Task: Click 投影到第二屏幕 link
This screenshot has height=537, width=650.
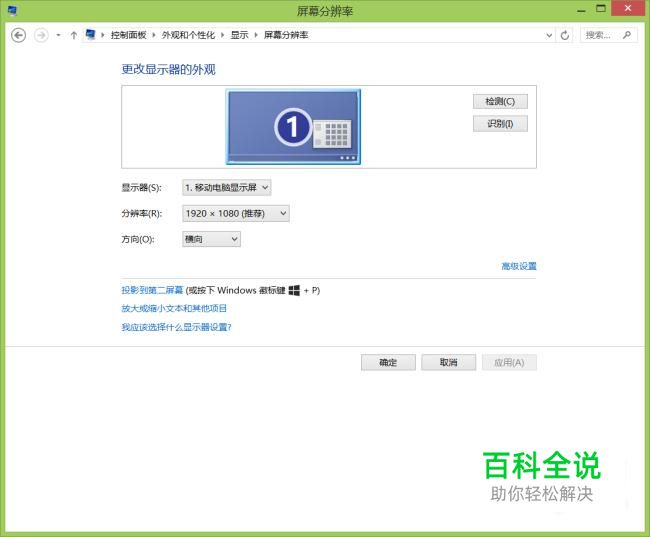Action: 152,290
